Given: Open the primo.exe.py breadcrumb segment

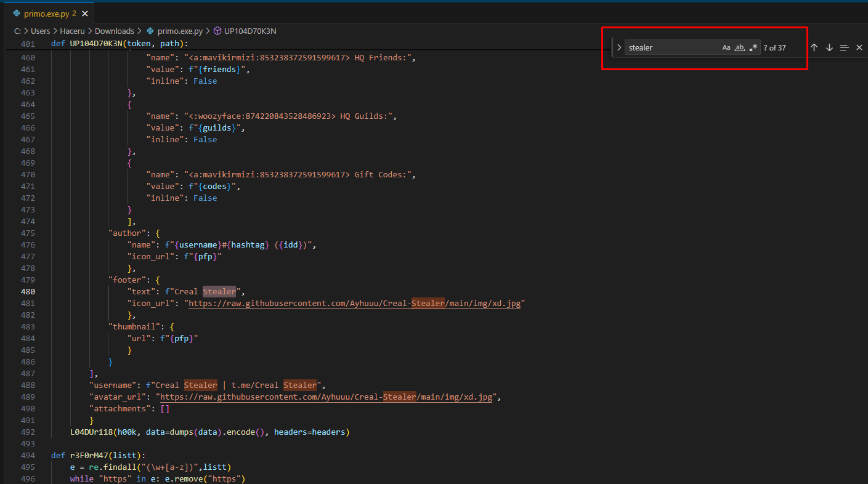Looking at the screenshot, I should [x=180, y=31].
